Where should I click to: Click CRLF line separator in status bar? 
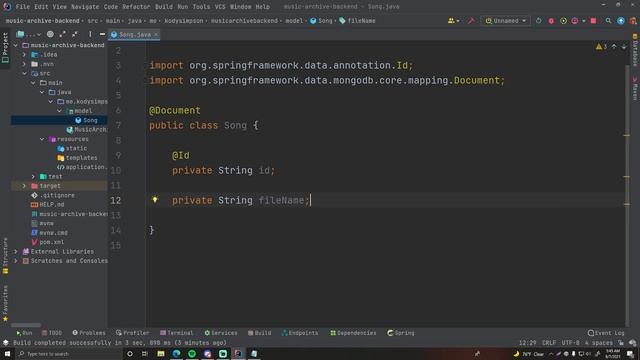pyautogui.click(x=549, y=343)
